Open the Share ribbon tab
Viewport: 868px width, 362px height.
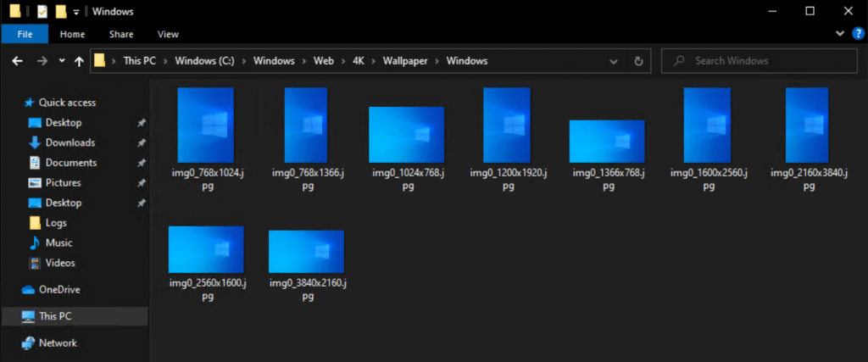tap(121, 34)
